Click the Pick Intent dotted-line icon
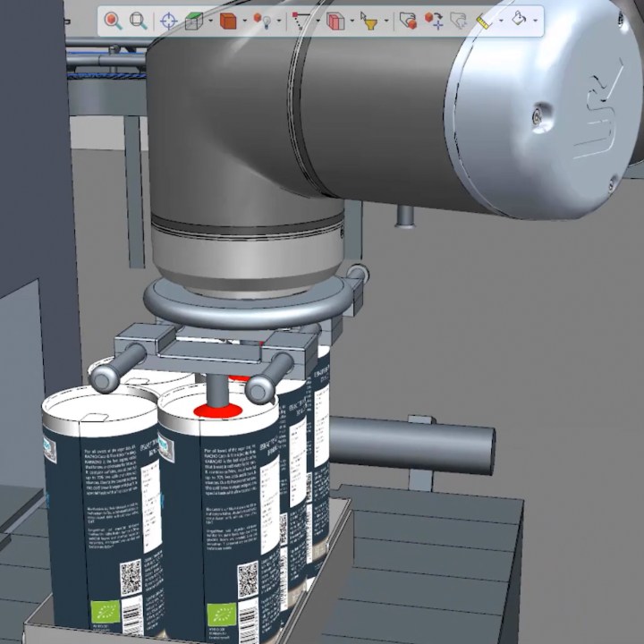This screenshot has height=644, width=644. 301,21
